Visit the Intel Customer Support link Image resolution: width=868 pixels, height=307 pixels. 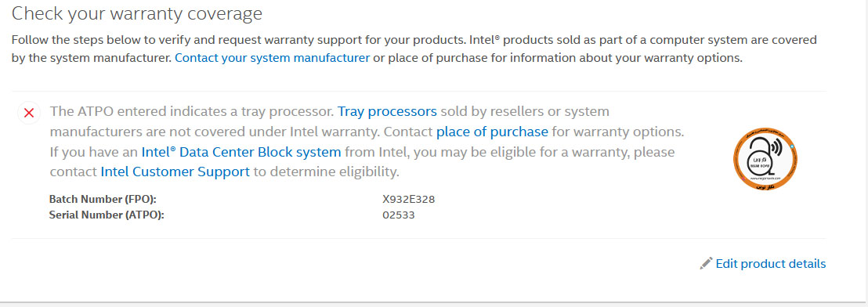(x=175, y=172)
